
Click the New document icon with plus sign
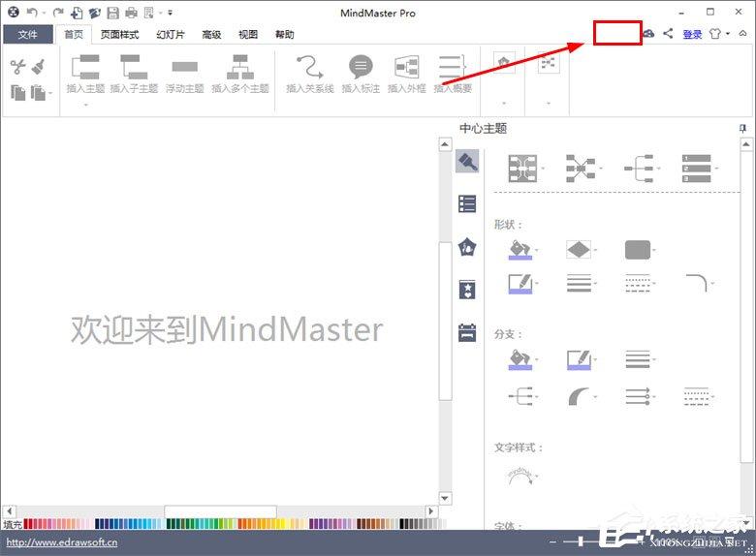(77, 13)
